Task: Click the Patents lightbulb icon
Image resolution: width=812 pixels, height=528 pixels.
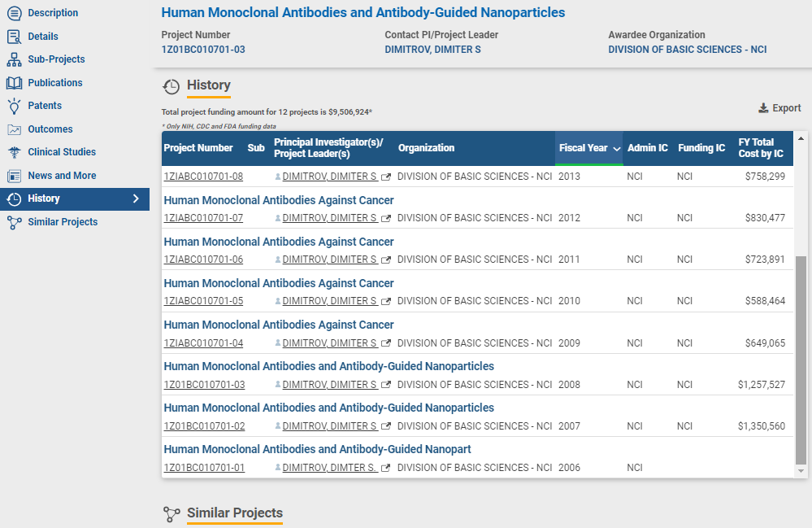Action: [x=14, y=106]
